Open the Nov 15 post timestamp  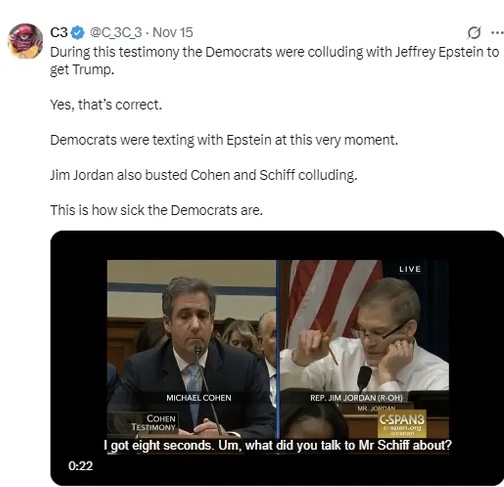tap(173, 33)
